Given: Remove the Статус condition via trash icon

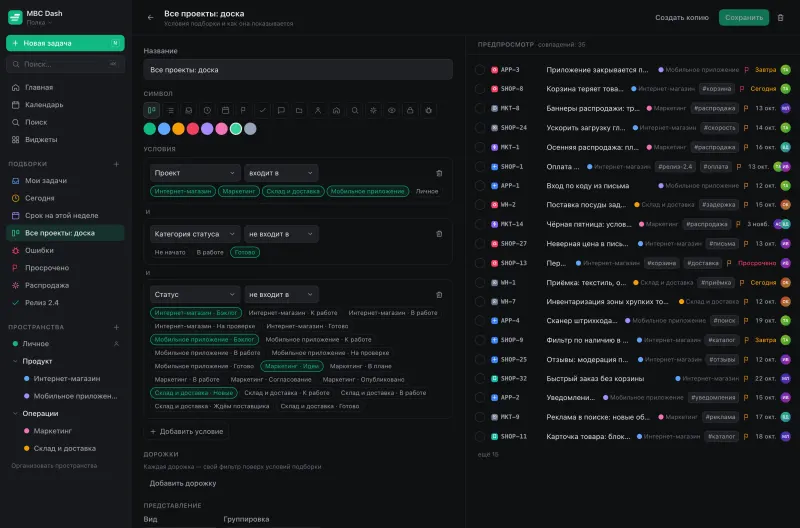Looking at the screenshot, I should (x=439, y=295).
